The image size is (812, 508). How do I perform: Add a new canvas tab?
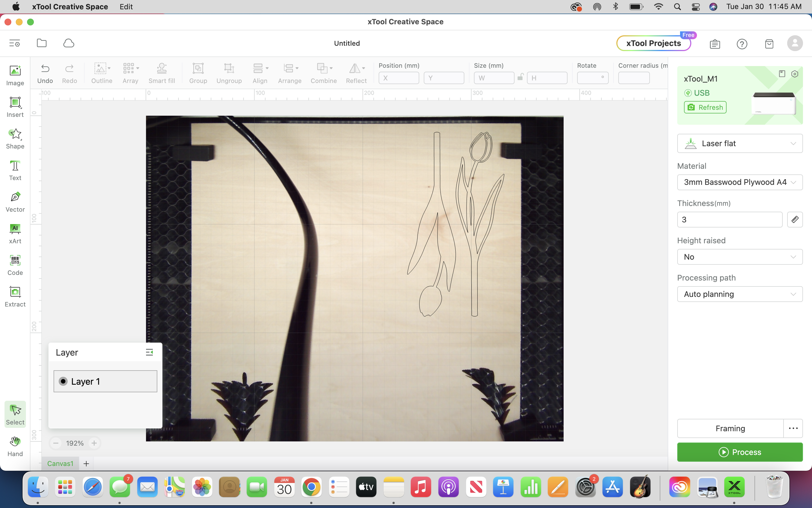pyautogui.click(x=86, y=464)
